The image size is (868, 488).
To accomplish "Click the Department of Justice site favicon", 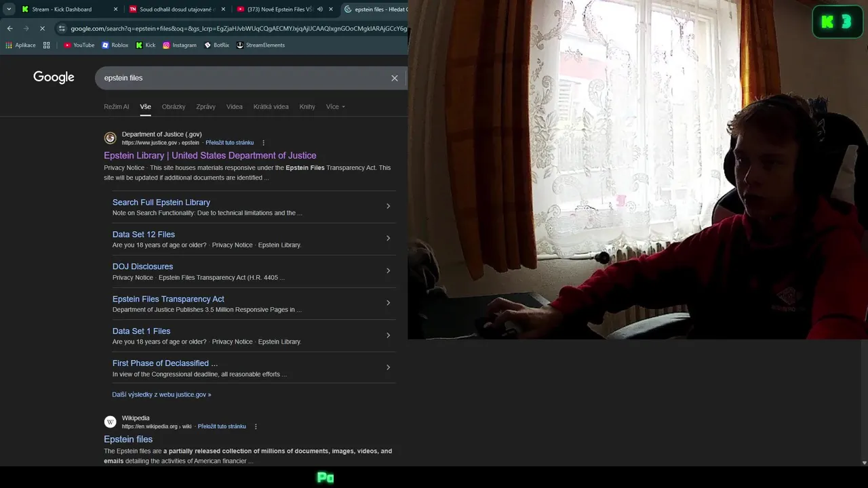I will click(110, 138).
